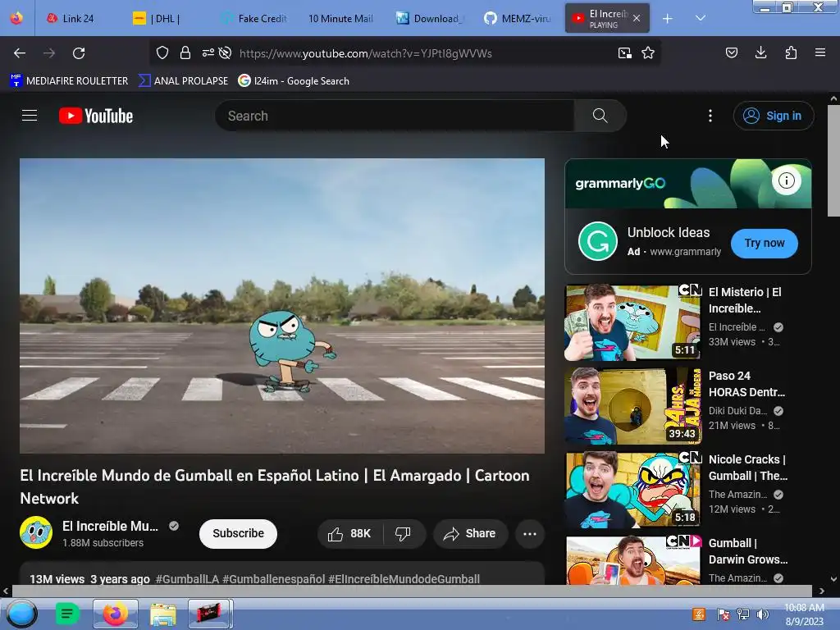Open Firefox extensions puzzle icon
840x630 pixels.
tap(791, 52)
